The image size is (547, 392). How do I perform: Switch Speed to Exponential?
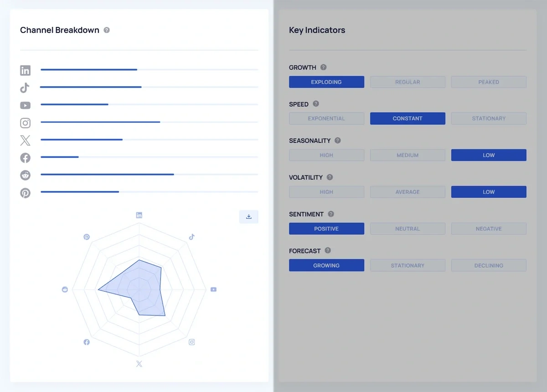coord(326,118)
